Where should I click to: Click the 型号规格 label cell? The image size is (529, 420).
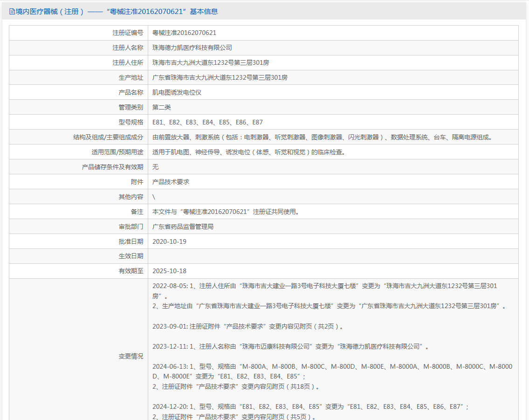(x=79, y=122)
